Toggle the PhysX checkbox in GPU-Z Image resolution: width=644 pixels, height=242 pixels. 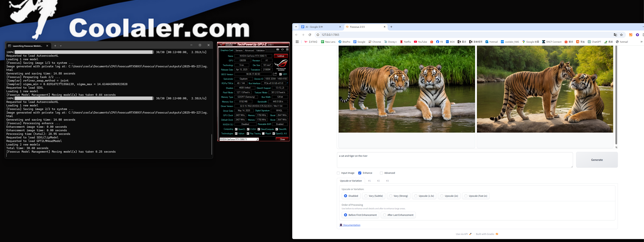pos(263,133)
